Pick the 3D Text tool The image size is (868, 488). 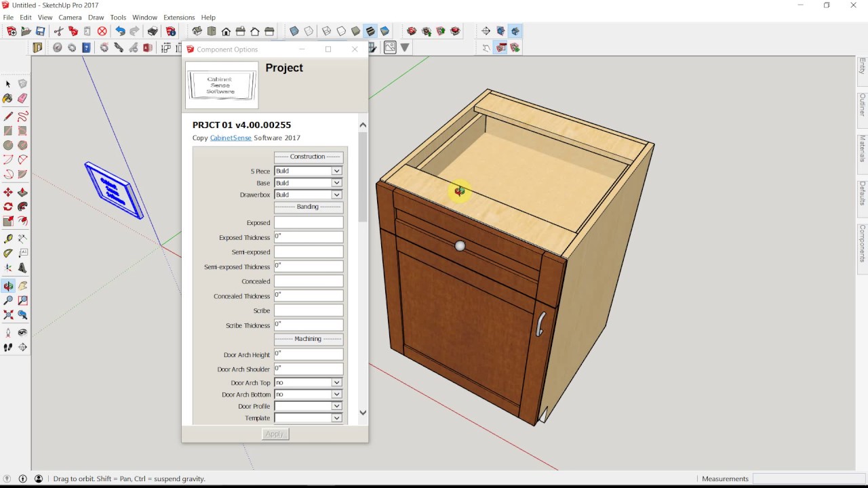click(22, 267)
